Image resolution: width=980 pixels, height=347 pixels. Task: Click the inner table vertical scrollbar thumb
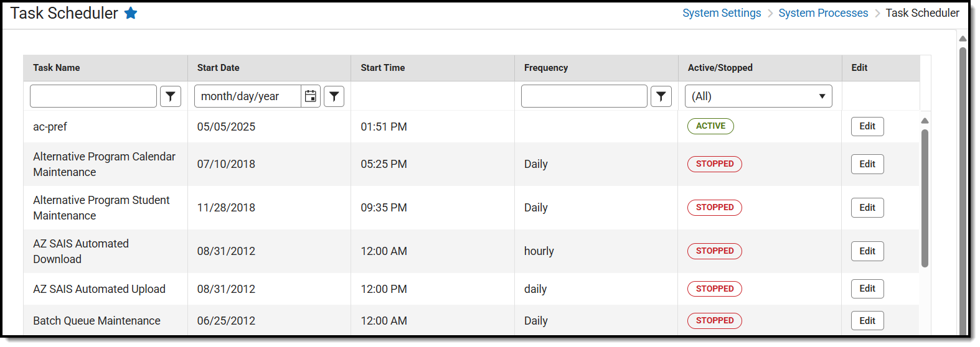[x=925, y=198]
